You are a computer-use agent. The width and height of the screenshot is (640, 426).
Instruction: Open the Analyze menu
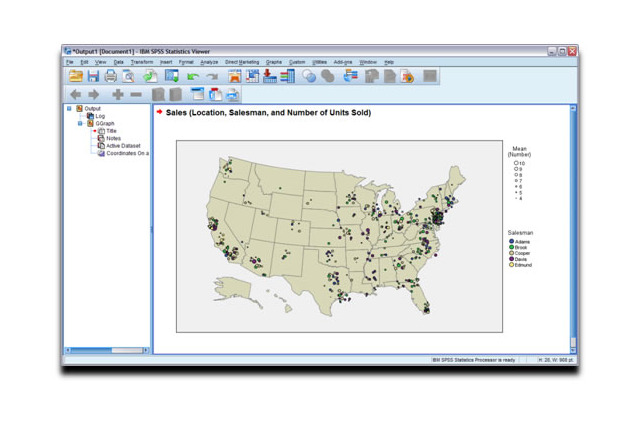(x=209, y=62)
